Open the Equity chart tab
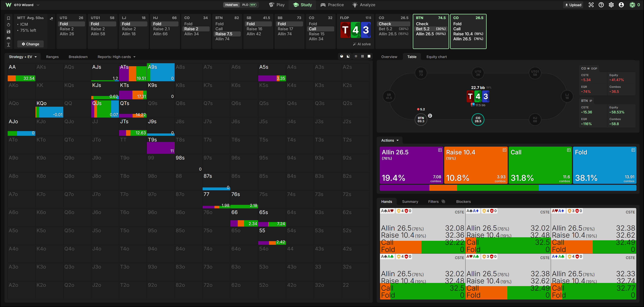Viewport: 644px width, 307px height. point(437,57)
